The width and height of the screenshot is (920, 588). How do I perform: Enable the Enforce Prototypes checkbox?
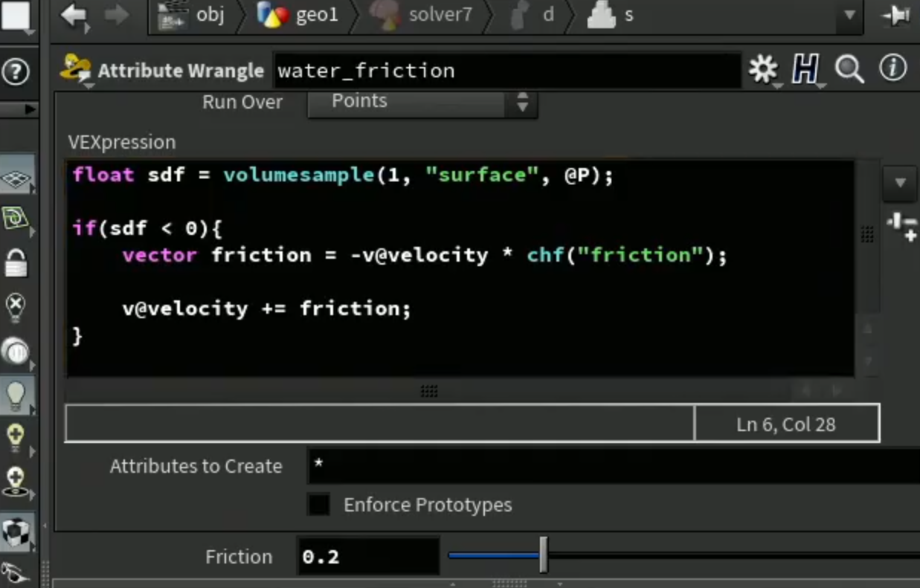click(319, 505)
